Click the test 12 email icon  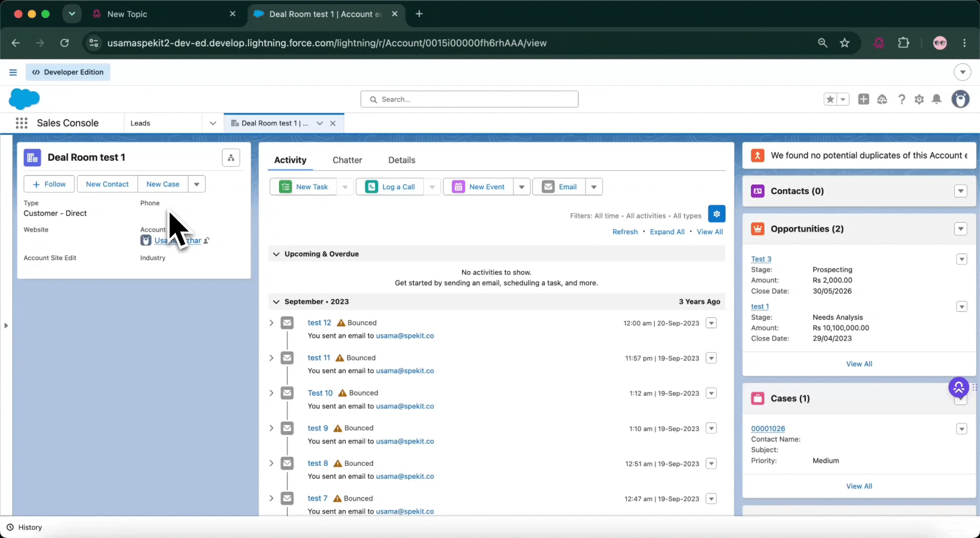pos(287,323)
